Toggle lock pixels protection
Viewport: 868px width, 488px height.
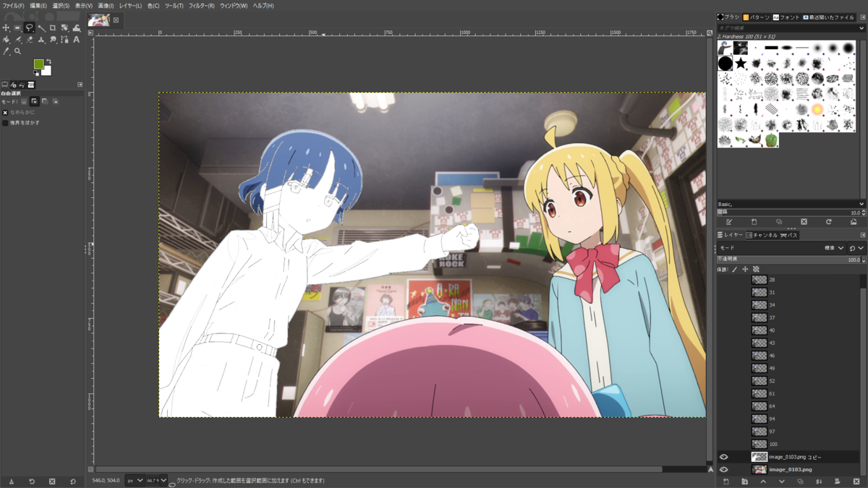735,270
